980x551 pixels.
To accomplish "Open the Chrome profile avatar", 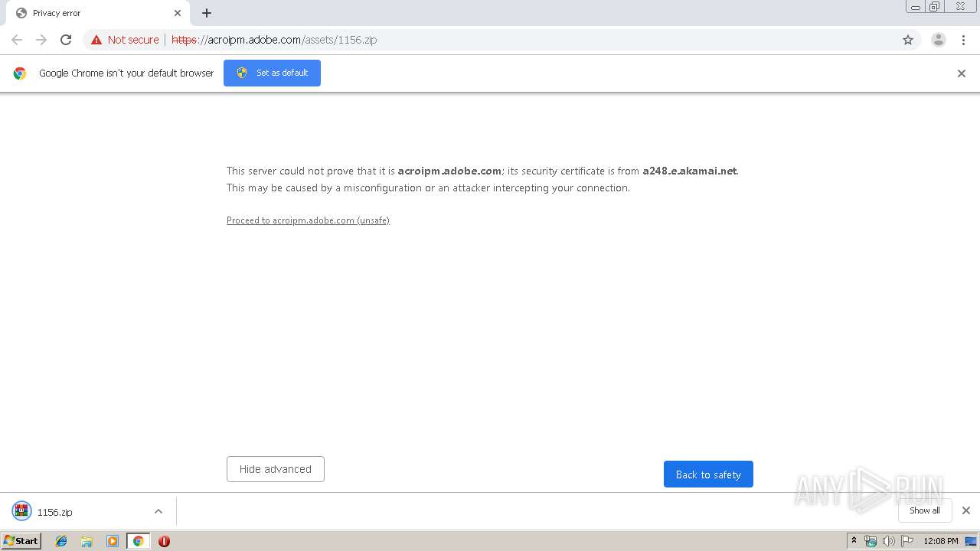I will point(939,40).
